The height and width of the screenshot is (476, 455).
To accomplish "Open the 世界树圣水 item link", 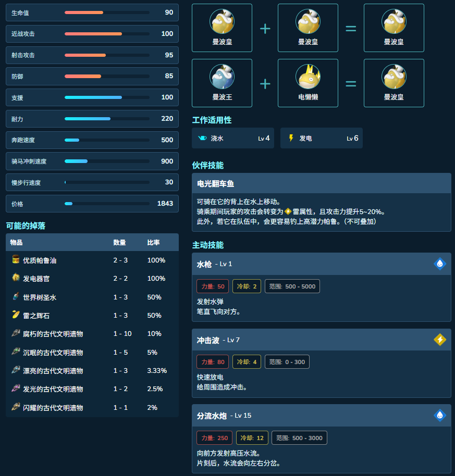I will point(40,297).
